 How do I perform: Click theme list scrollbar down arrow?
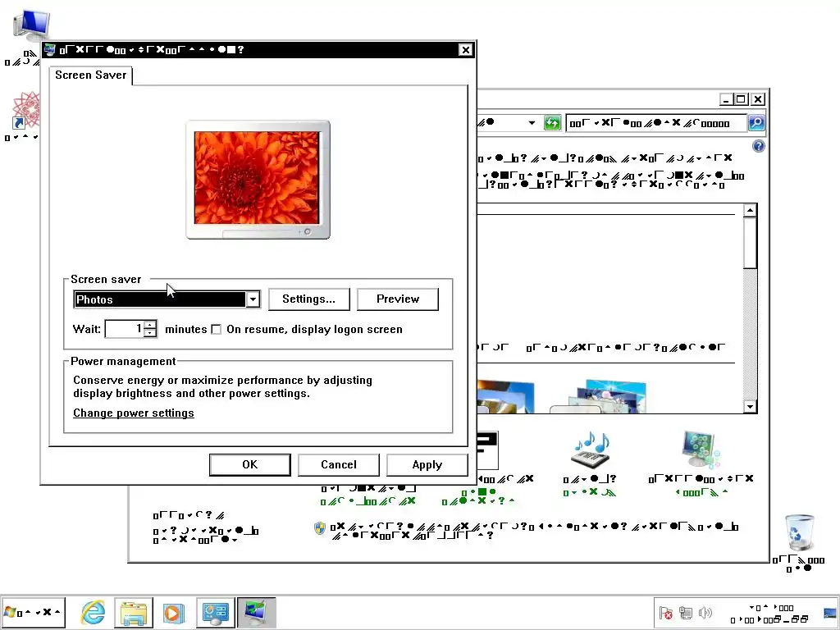click(750, 407)
